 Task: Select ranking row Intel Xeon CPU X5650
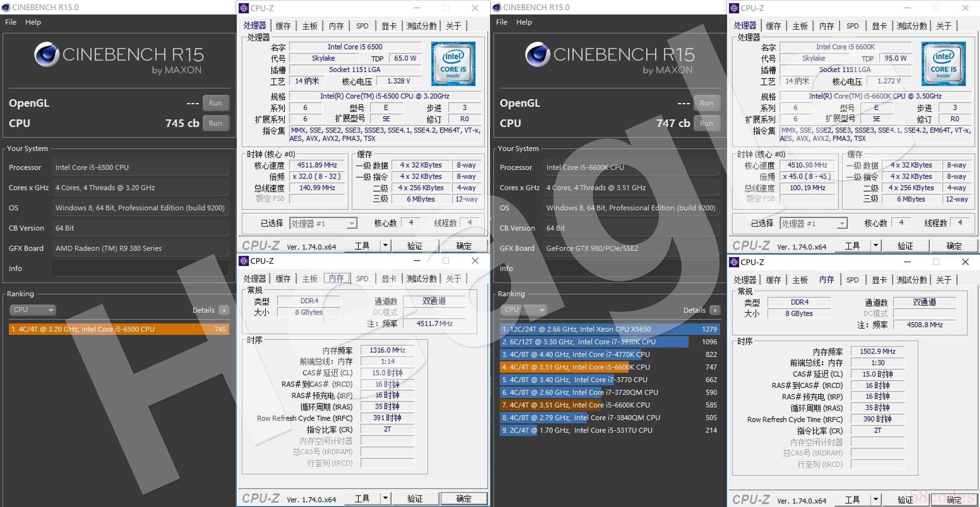tap(609, 329)
